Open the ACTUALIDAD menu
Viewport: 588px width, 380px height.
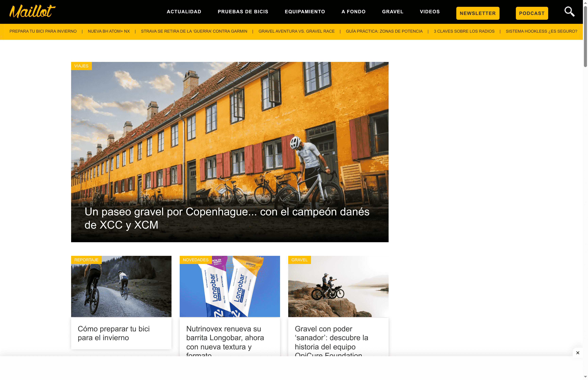tap(184, 11)
